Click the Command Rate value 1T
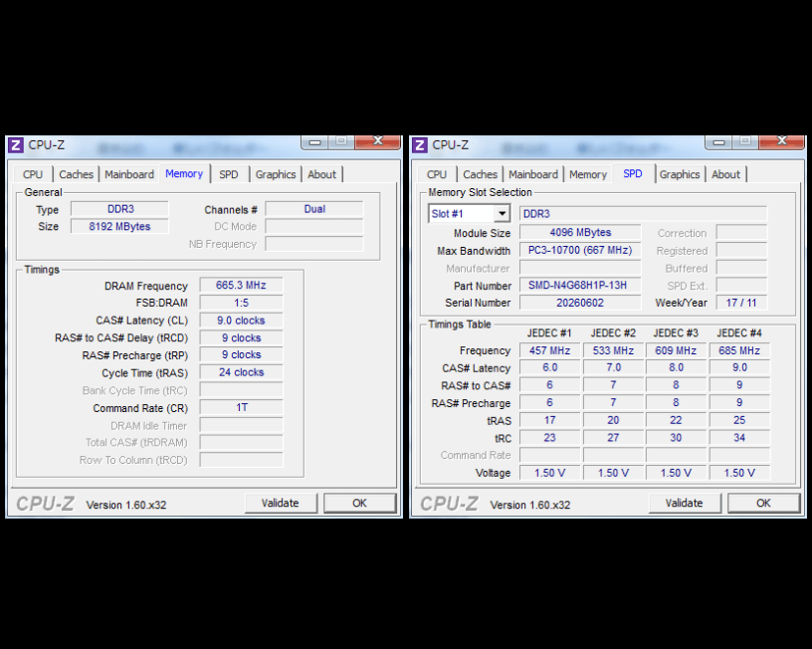This screenshot has width=812, height=649. (x=242, y=408)
